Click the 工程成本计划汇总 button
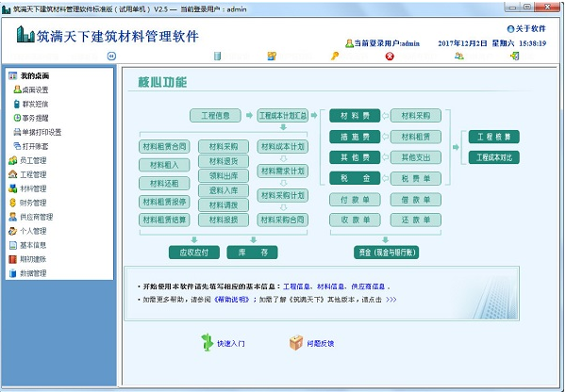The width and height of the screenshot is (566, 392). [x=283, y=115]
